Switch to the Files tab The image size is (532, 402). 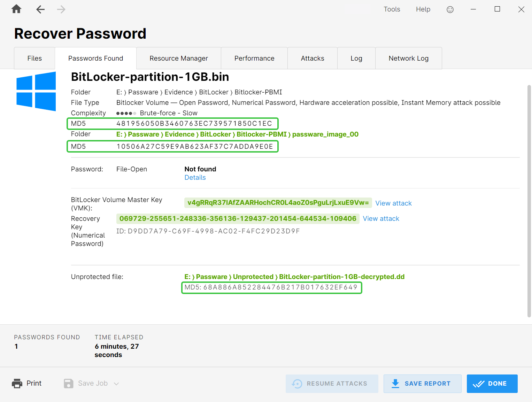(34, 58)
